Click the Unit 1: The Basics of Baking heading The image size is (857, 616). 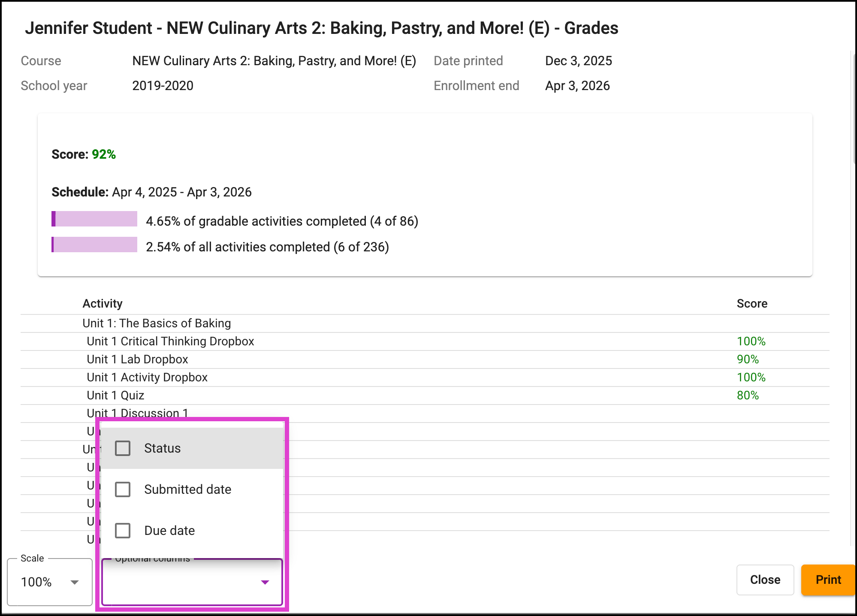(x=157, y=323)
